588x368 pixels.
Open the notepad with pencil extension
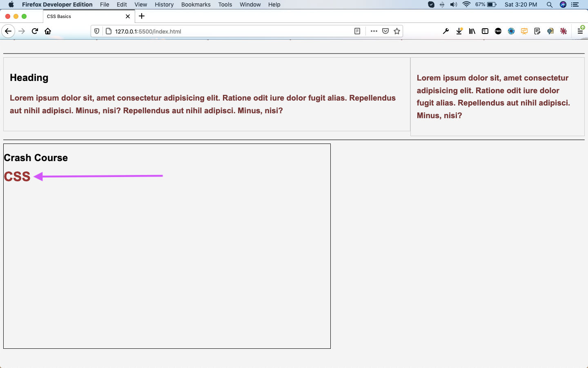tap(537, 31)
